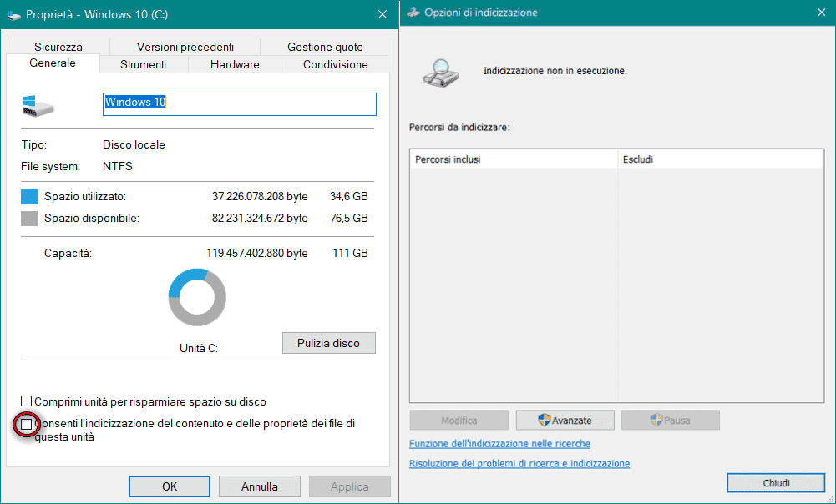
Task: Toggle Consenti l'indicizzazione del contenuto checkbox
Action: tap(26, 425)
